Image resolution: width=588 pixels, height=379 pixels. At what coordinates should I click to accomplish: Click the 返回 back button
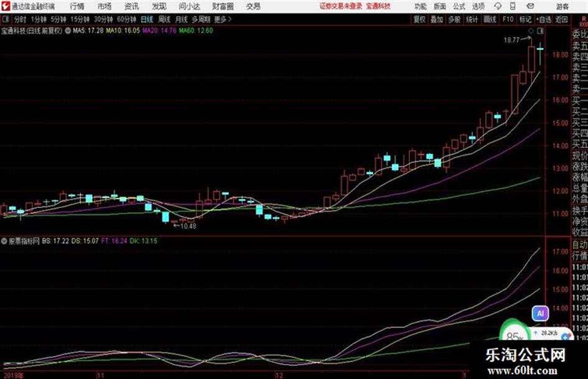coord(561,19)
